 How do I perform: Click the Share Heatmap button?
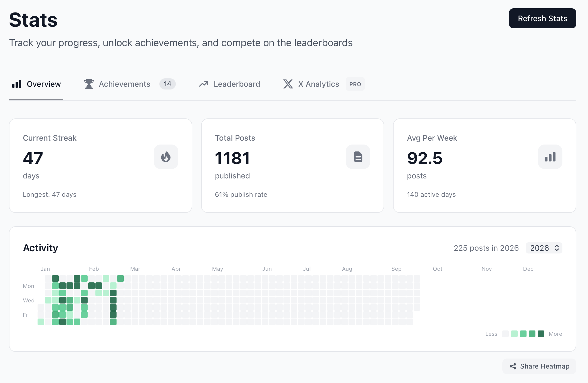point(539,366)
